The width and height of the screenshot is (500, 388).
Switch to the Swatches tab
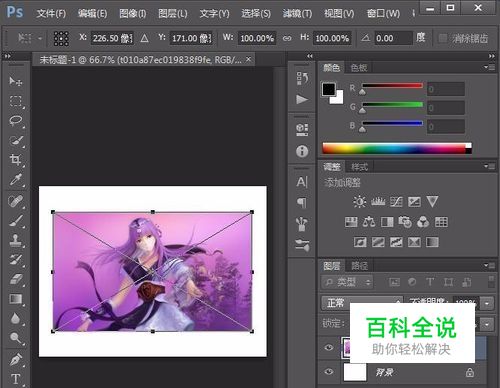tap(359, 68)
